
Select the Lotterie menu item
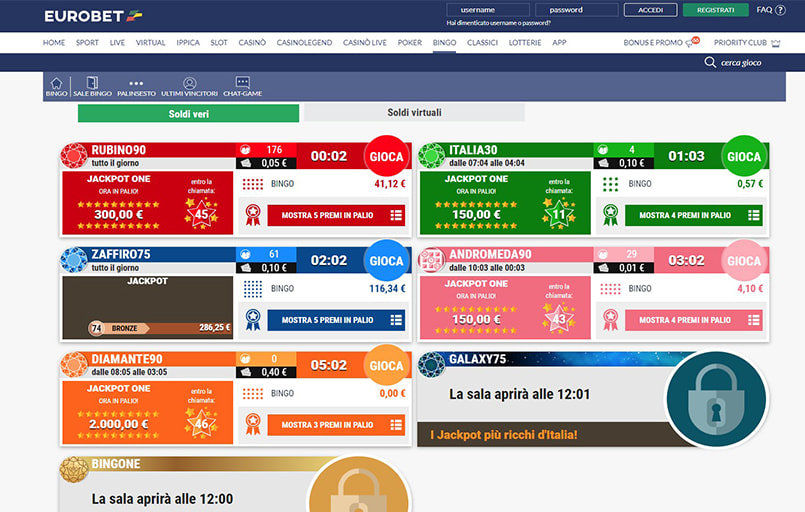click(525, 43)
